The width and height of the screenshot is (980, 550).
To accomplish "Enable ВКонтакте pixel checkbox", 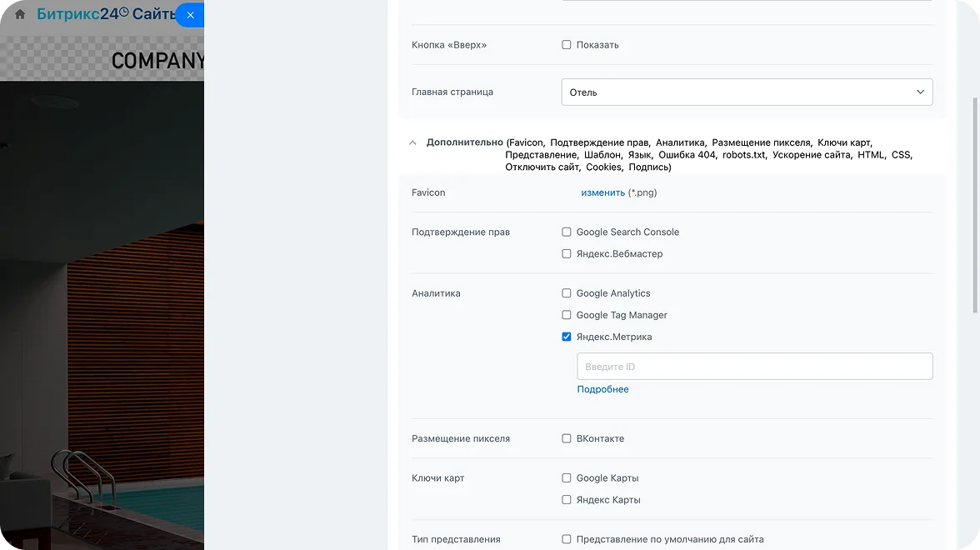I will pos(567,438).
